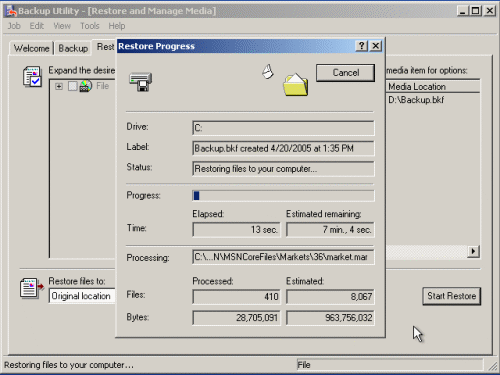This screenshot has height=375, width=500.
Task: Open the View menu
Action: tap(62, 26)
